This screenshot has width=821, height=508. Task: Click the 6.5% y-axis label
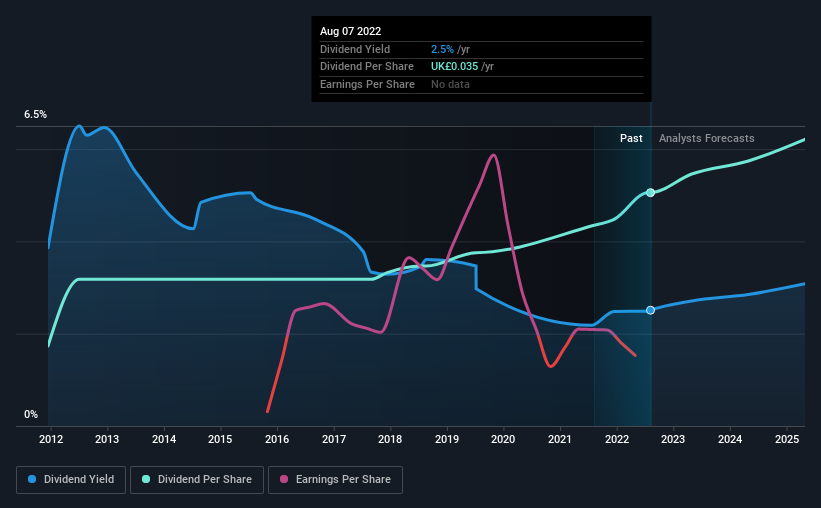tap(35, 115)
